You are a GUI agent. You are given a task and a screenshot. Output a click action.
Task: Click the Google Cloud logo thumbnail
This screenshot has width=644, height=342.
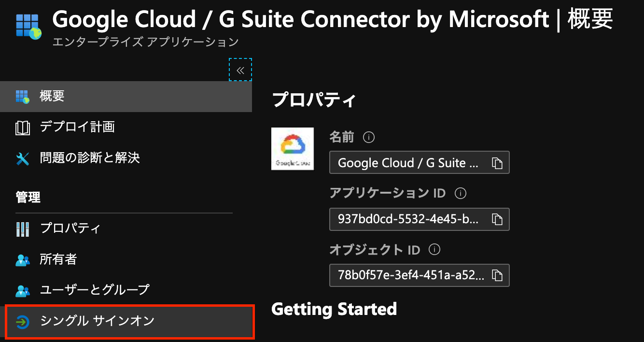click(x=293, y=149)
